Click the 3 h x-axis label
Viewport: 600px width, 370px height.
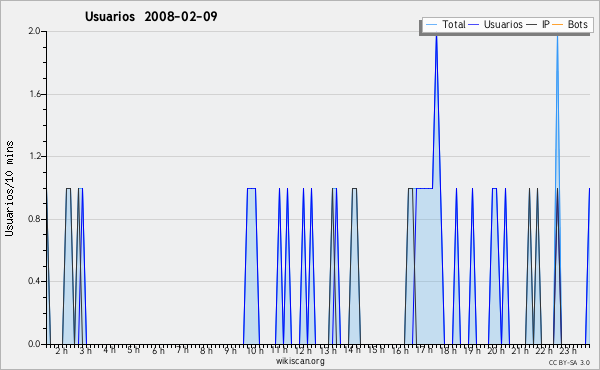[85, 351]
